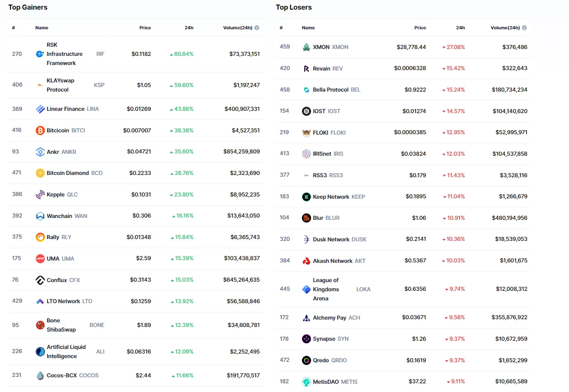Click the Bitcoin Diamond logo icon
Screen dimensions: 569x392
40,173
